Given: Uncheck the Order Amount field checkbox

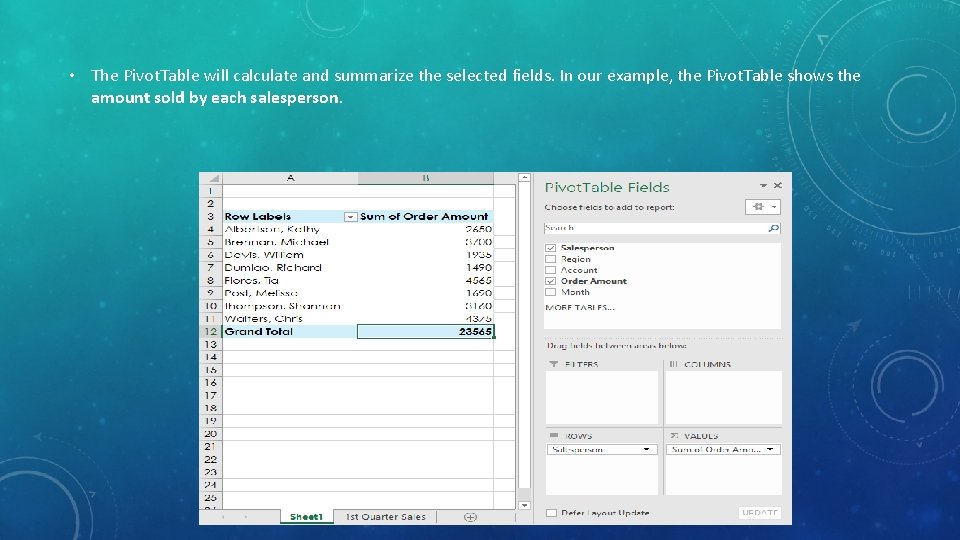Looking at the screenshot, I should point(550,281).
